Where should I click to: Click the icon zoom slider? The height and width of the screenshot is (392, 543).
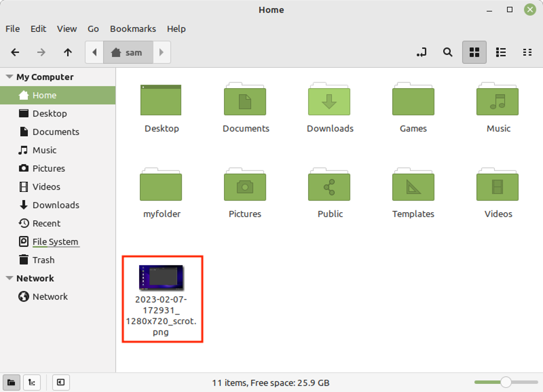[506, 382]
